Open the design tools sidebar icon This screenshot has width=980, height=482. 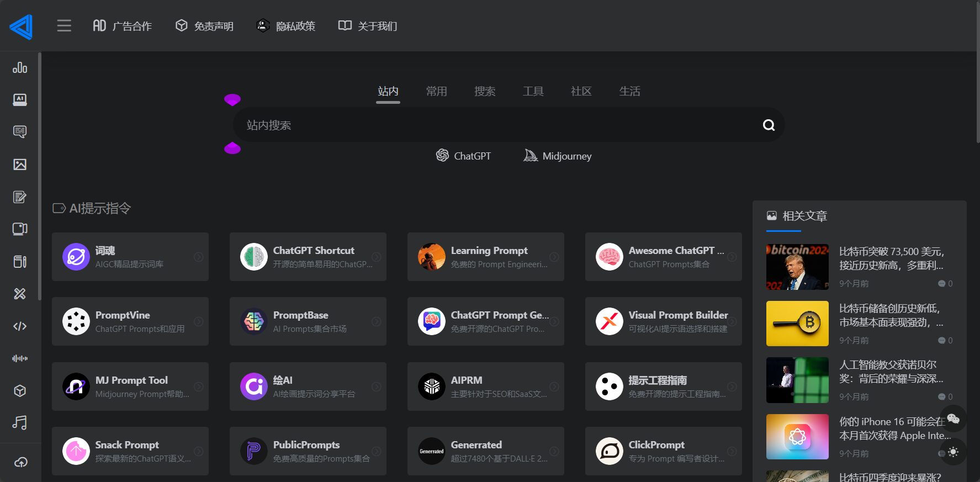(20, 293)
